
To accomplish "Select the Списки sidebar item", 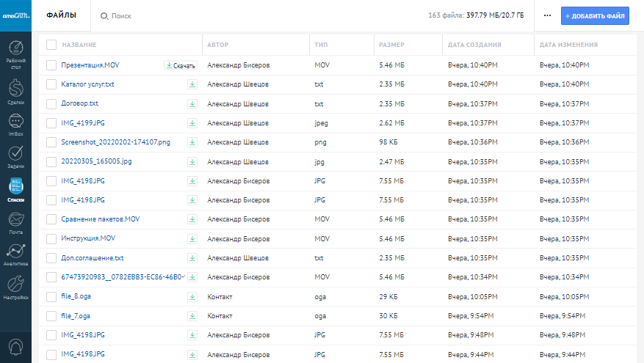I will pos(15,189).
